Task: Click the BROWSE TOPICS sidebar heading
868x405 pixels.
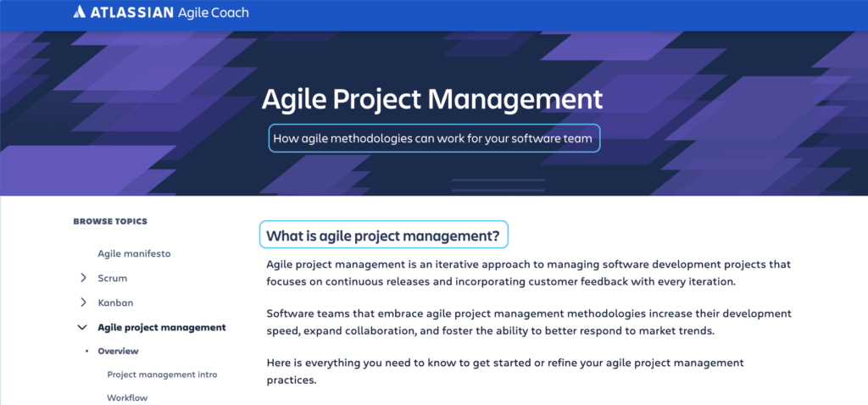Action: tap(110, 222)
